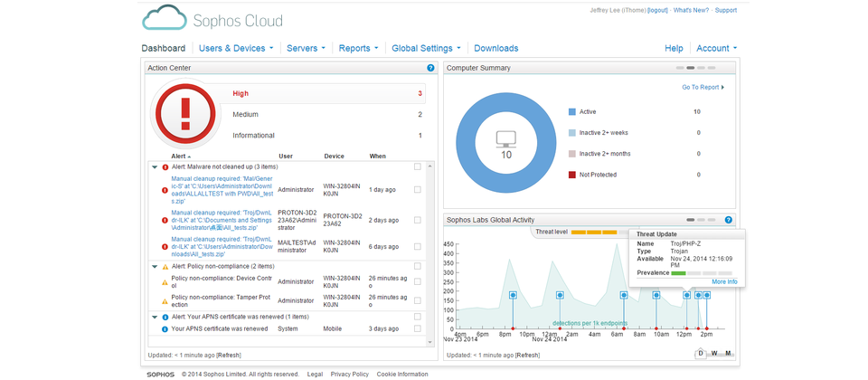This screenshot has width=868, height=380.
Task: Refresh the Sophos Labs Global Activity panel
Action: [x=527, y=355]
